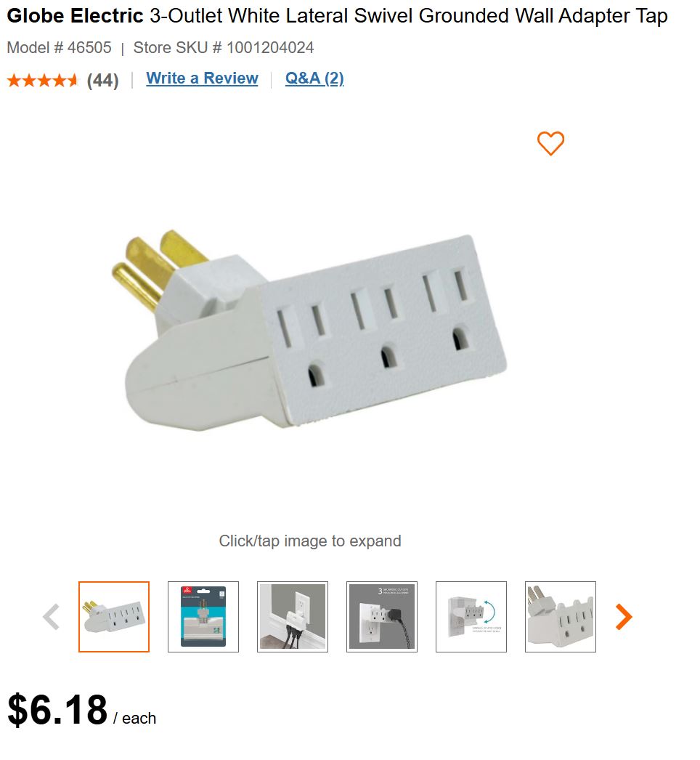Screen dimensions: 700x760
Task: Expand the main adapter product image
Action: tap(310, 330)
